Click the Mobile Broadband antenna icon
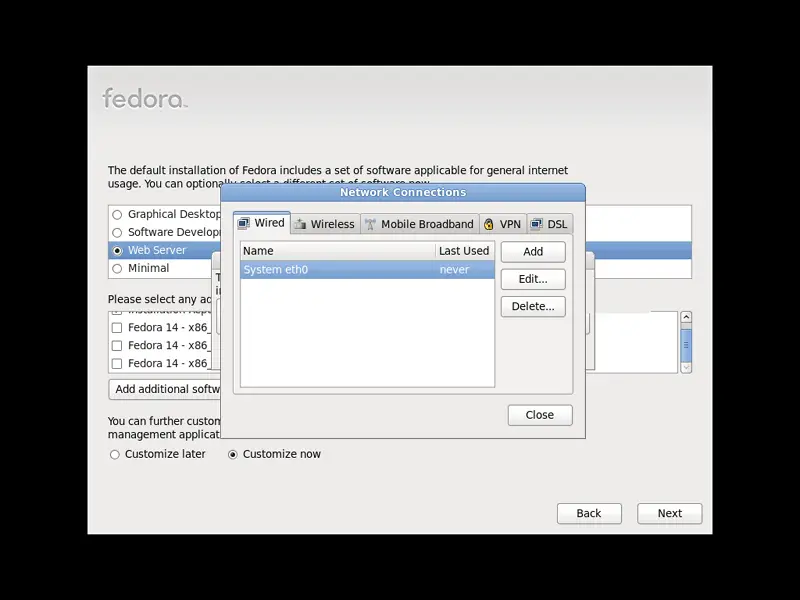 pos(370,224)
